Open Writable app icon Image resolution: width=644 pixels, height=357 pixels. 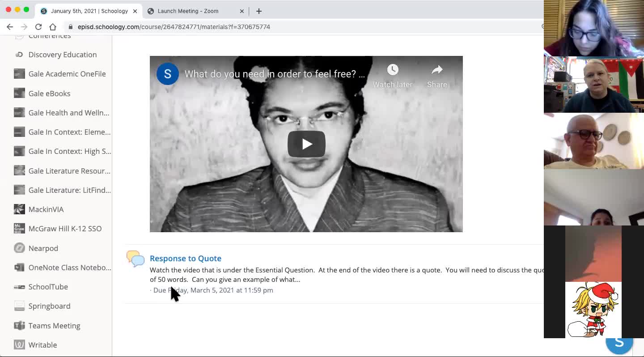tap(19, 345)
